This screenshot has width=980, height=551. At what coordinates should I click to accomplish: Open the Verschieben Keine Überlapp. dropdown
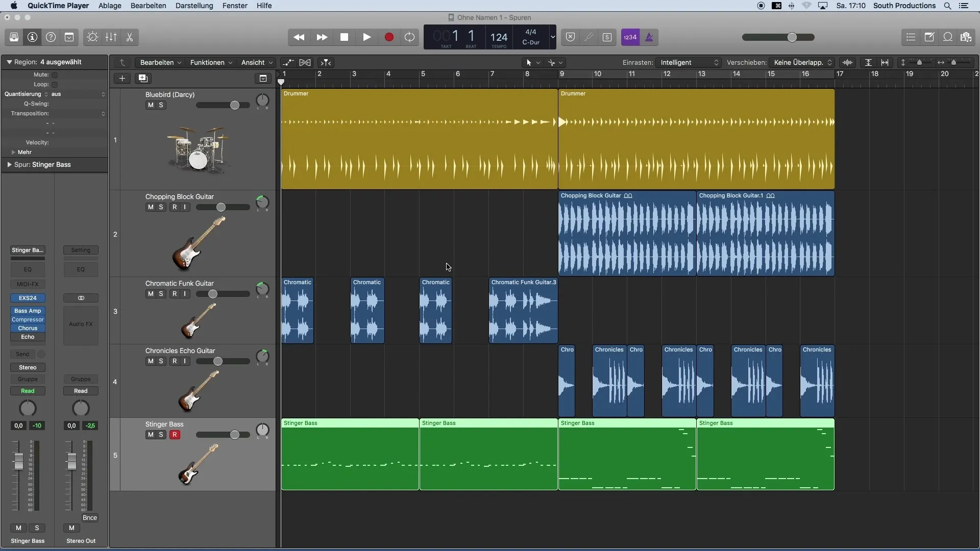point(802,62)
